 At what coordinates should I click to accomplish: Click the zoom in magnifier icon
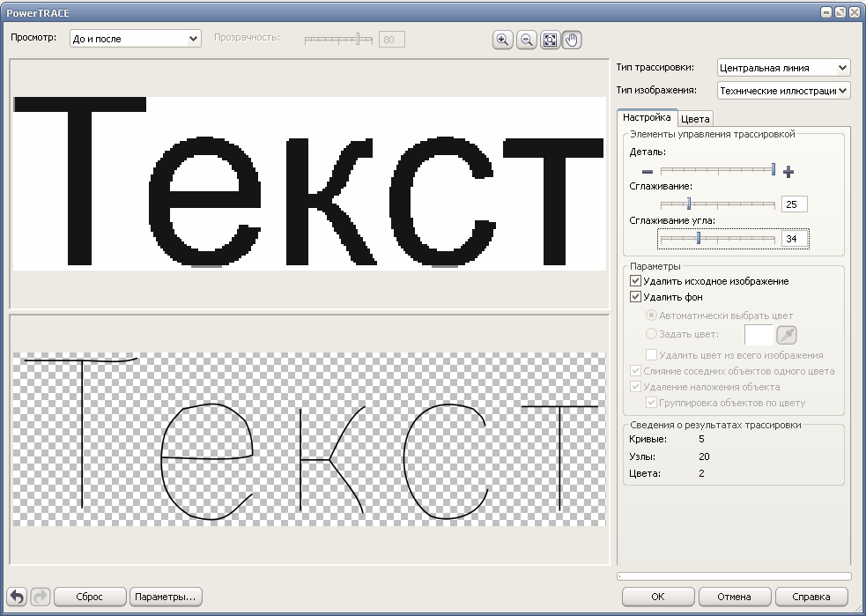click(x=503, y=40)
